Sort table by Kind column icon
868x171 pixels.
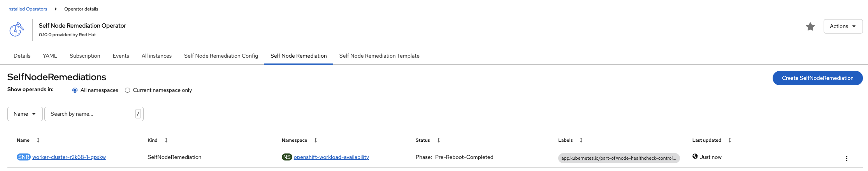[x=166, y=140]
